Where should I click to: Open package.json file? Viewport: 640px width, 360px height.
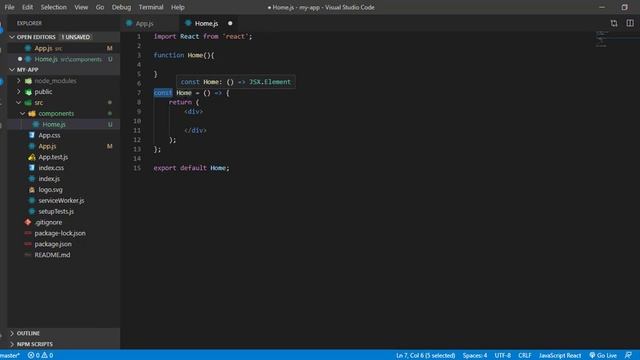coord(64,244)
